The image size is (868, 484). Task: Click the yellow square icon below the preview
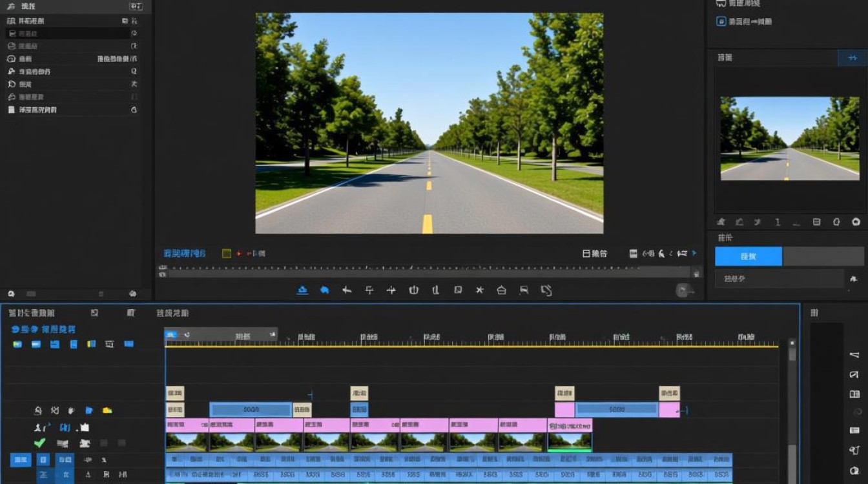227,254
